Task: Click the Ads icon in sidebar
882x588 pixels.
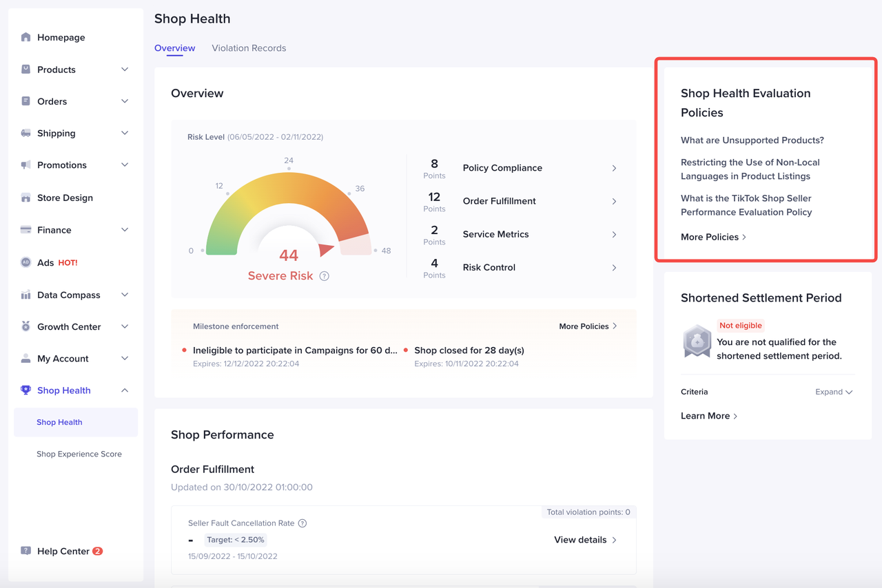Action: pos(25,262)
